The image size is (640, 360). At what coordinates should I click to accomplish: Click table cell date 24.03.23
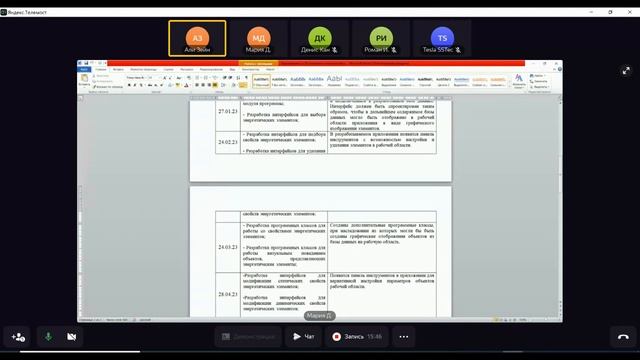click(228, 247)
